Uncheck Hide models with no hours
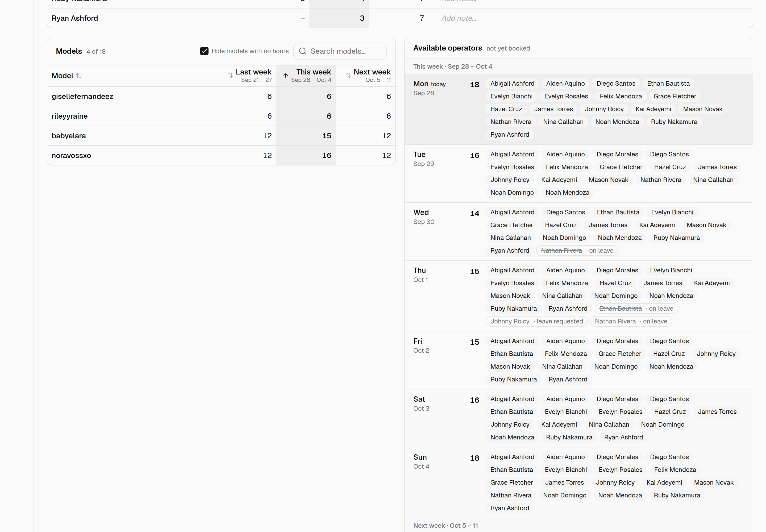 pos(204,51)
